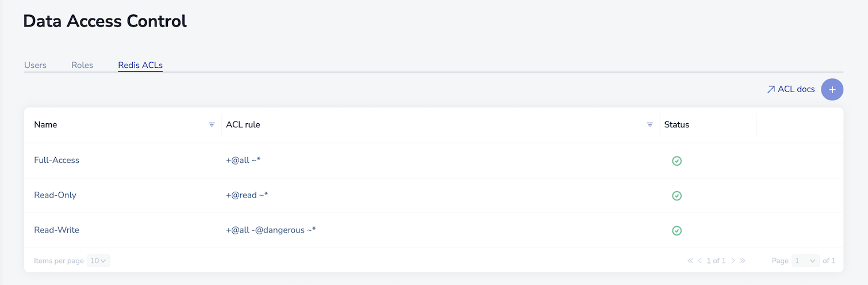Viewport: 868px width, 285px height.
Task: Click the Read-Only status check icon
Action: pos(677,196)
